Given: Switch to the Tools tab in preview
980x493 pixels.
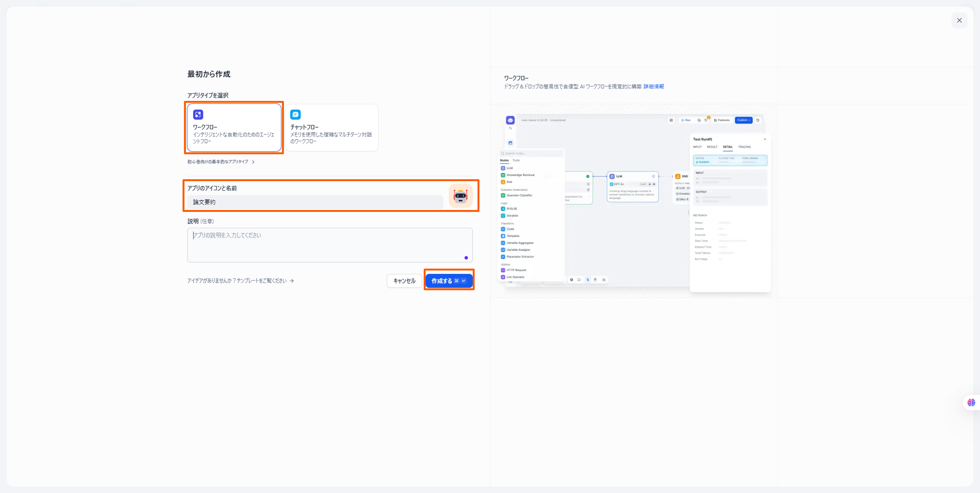Looking at the screenshot, I should (x=516, y=160).
